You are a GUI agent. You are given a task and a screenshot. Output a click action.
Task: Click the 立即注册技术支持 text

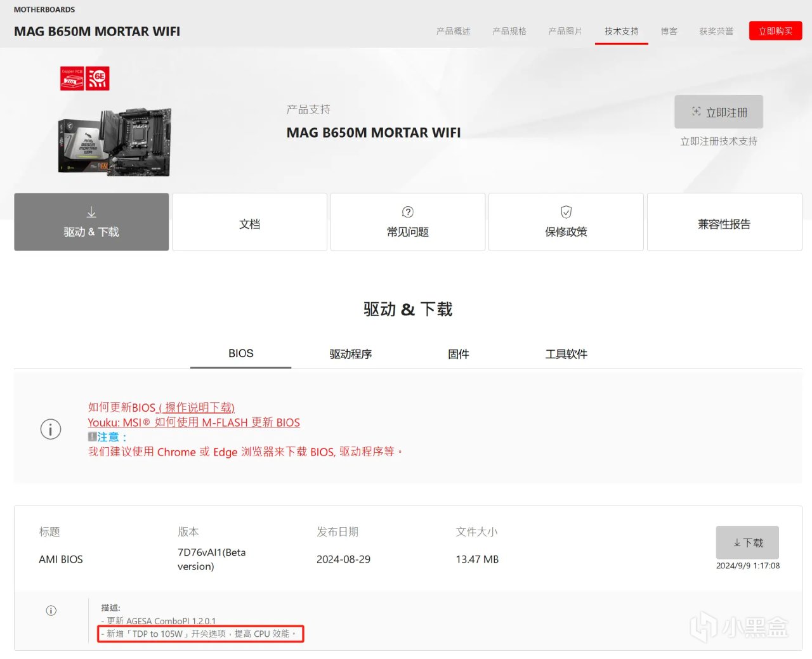coord(719,141)
